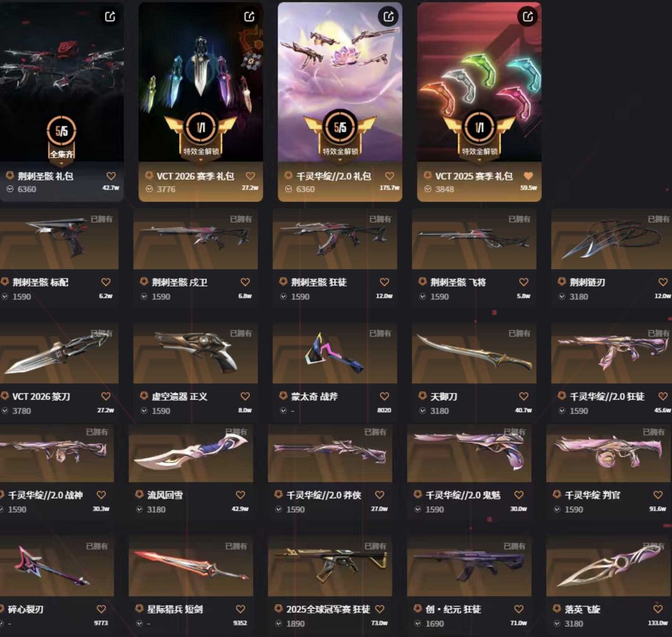Expand arrow under 5/5 全集齐 badge

pos(61,164)
